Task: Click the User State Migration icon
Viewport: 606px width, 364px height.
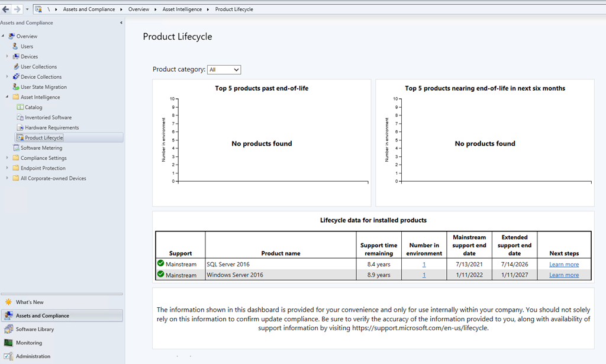Action: click(16, 87)
